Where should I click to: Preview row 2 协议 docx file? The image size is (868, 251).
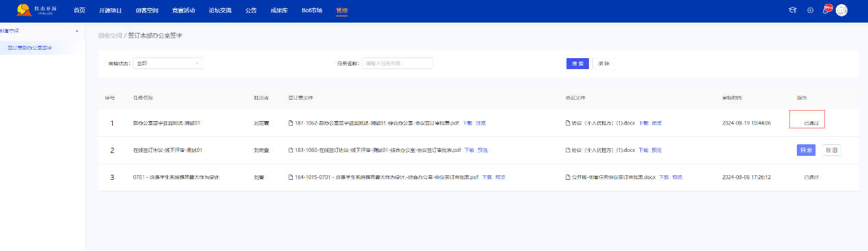coord(657,150)
